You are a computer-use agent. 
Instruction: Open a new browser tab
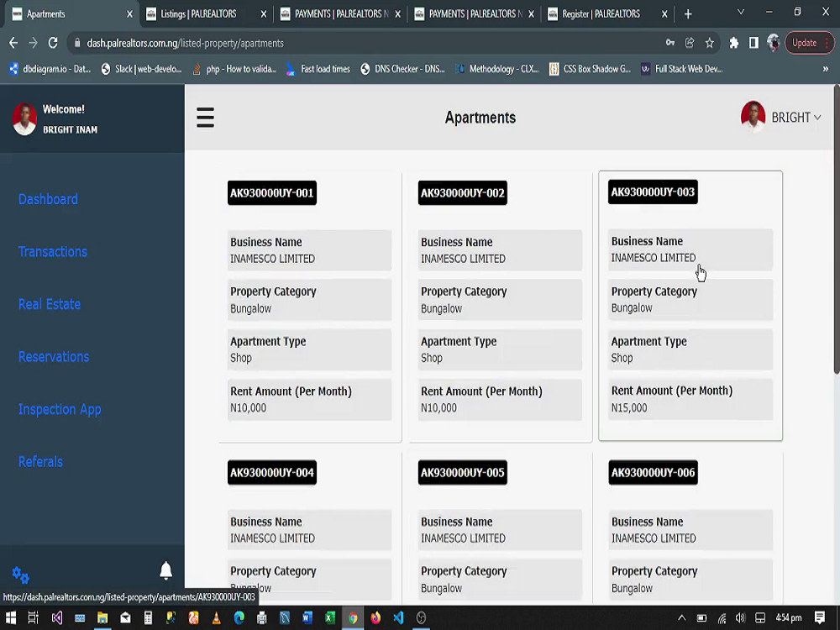[x=688, y=14]
